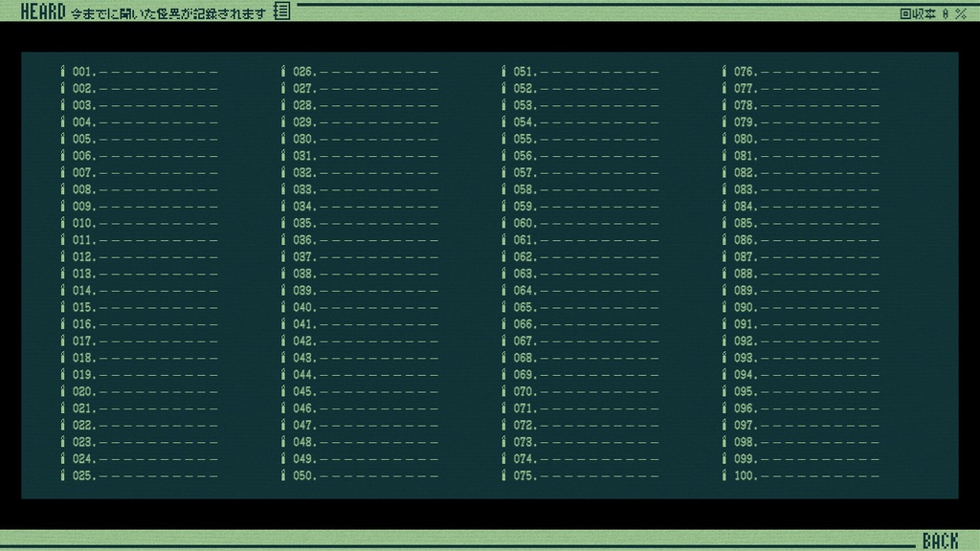Select the candle icon for entry 019

(62, 374)
